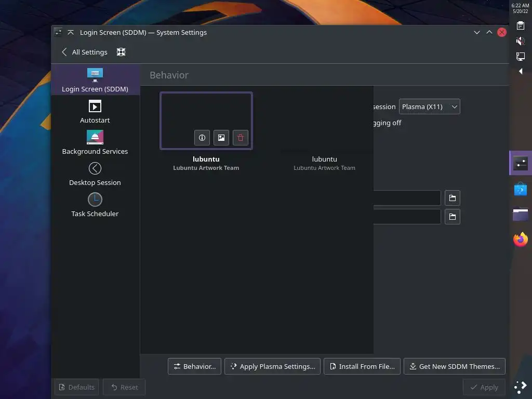Click the upper command text field
This screenshot has height=399, width=532.
(x=407, y=198)
